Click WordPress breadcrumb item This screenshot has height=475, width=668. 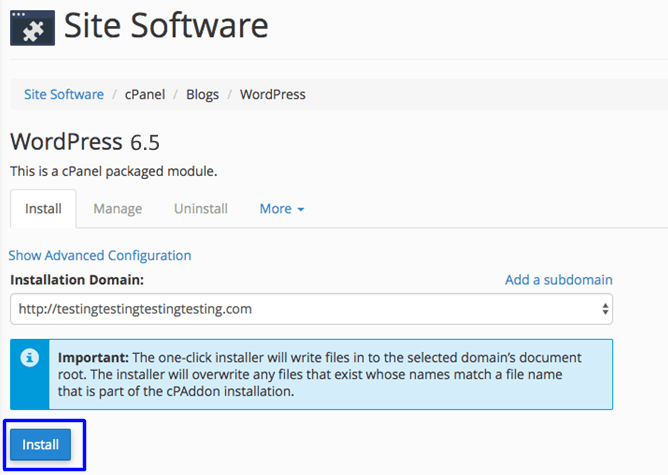273,94
